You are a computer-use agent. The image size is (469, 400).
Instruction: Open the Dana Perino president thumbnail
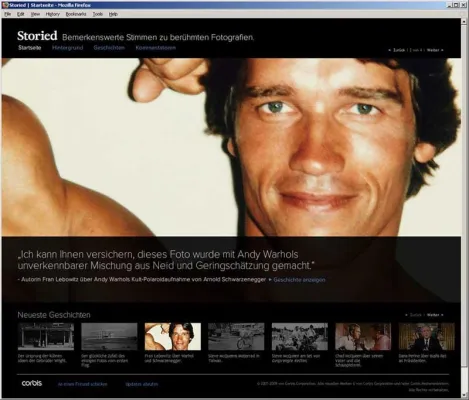coord(427,336)
